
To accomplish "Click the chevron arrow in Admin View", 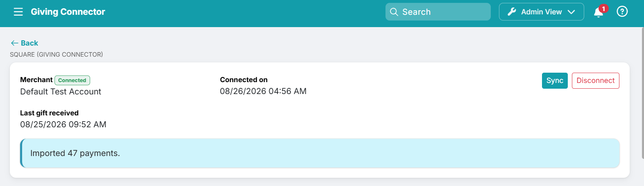I will 571,12.
